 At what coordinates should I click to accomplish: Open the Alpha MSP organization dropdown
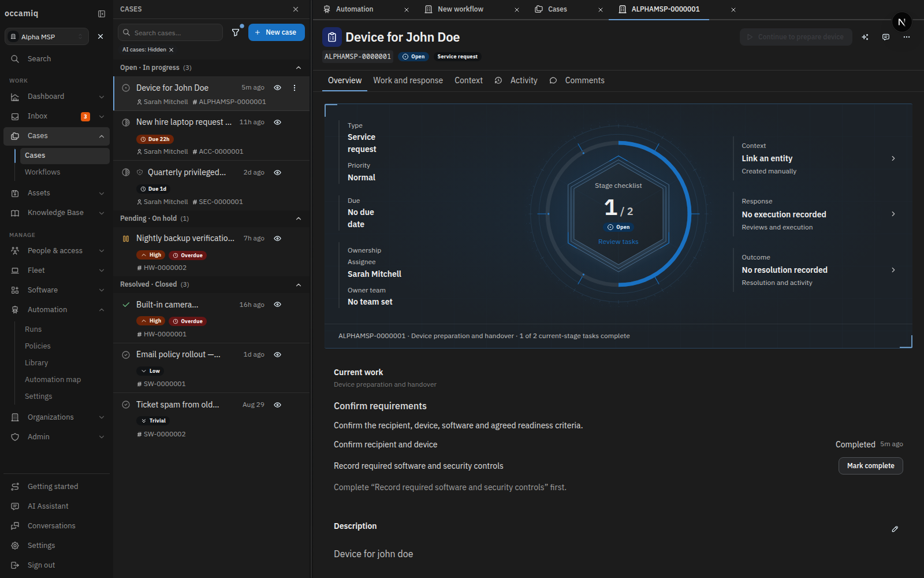tap(47, 36)
